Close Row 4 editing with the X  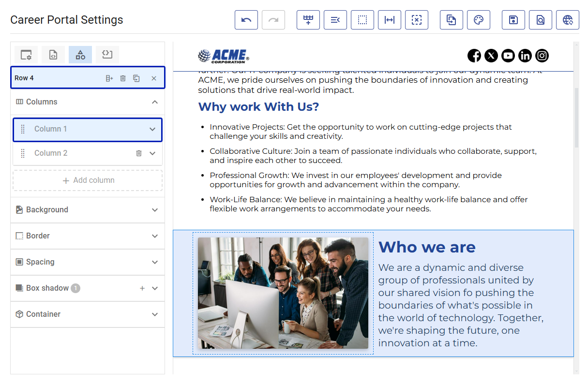pos(154,78)
